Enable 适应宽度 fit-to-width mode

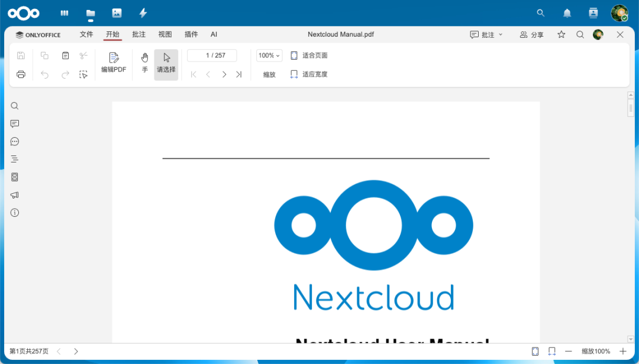[x=308, y=74]
